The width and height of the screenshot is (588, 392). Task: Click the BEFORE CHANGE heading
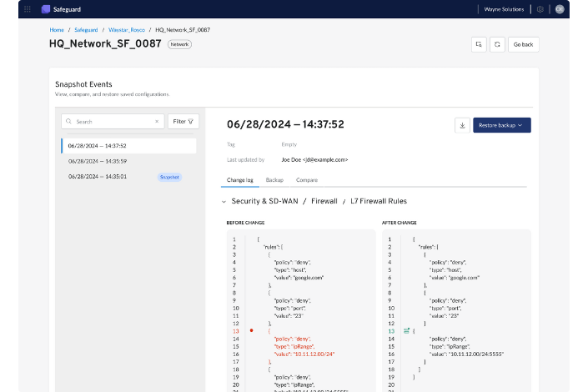(x=245, y=223)
